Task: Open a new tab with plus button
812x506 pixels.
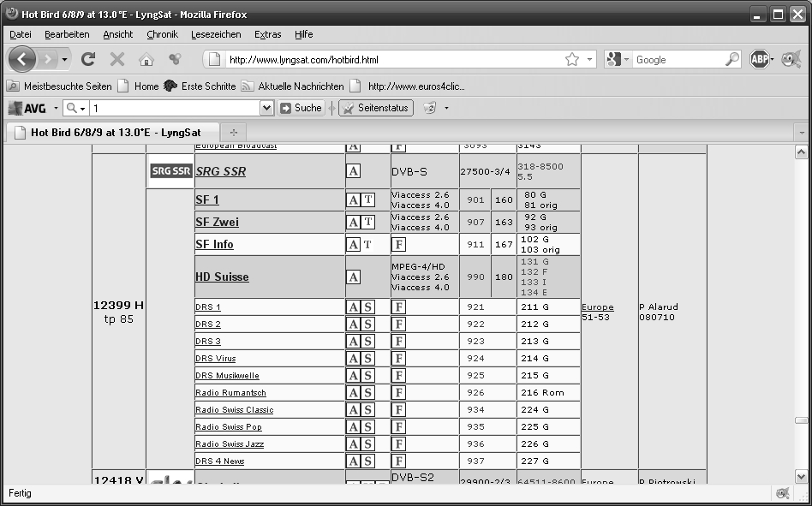Action: pos(234,133)
